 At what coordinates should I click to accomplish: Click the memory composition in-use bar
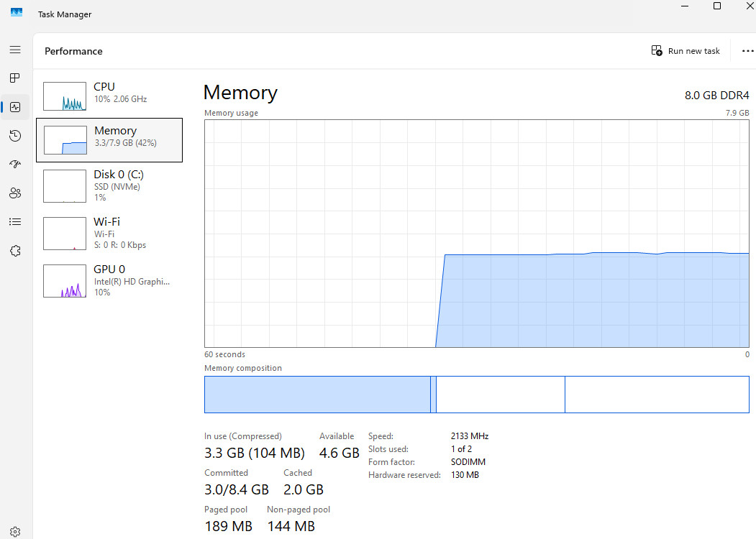pyautogui.click(x=317, y=395)
